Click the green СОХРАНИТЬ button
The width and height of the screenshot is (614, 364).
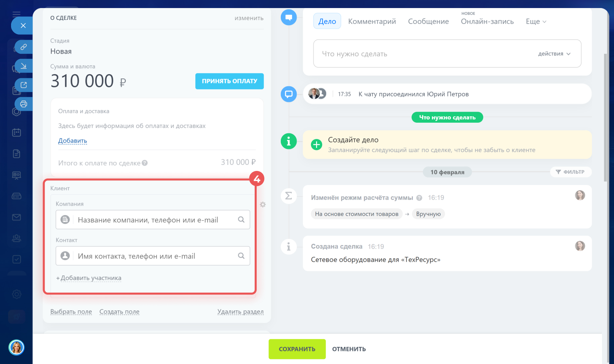tap(297, 349)
